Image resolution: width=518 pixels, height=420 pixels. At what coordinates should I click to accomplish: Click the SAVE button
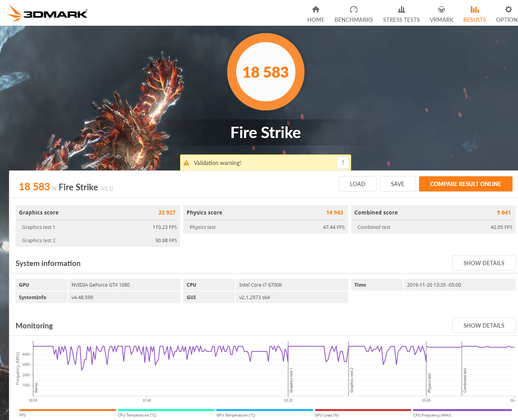click(398, 184)
